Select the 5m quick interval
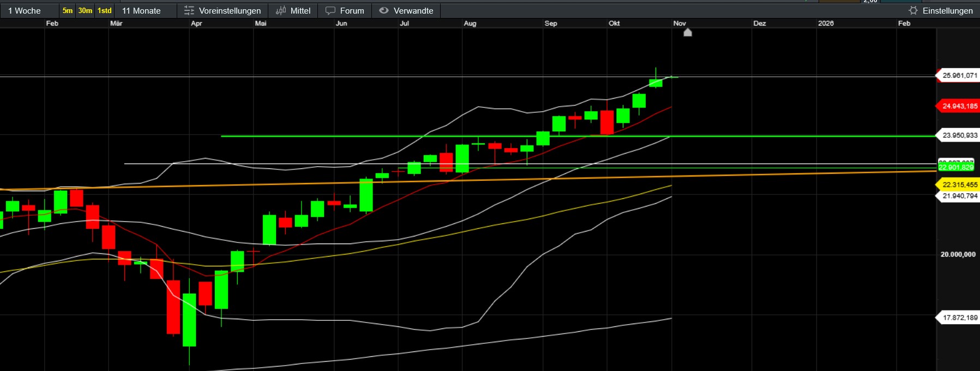This screenshot has height=371, width=980. pos(68,11)
